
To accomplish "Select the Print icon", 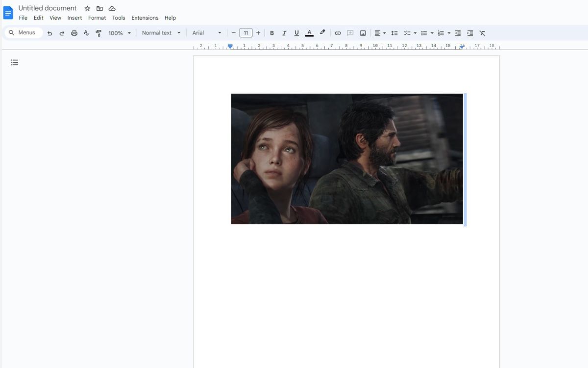I will (74, 33).
